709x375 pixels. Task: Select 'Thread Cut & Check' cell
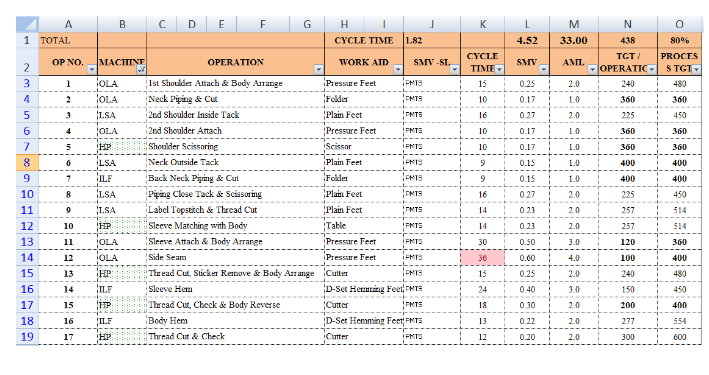[x=236, y=337]
